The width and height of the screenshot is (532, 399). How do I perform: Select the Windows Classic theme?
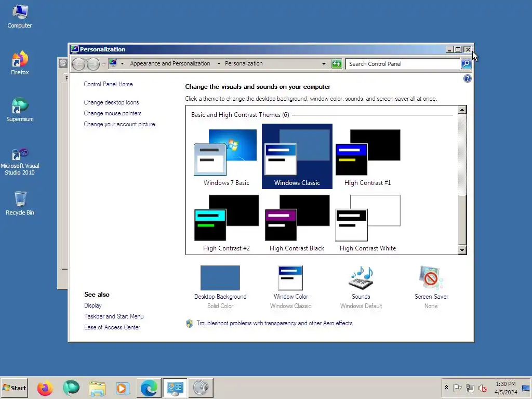pos(297,156)
